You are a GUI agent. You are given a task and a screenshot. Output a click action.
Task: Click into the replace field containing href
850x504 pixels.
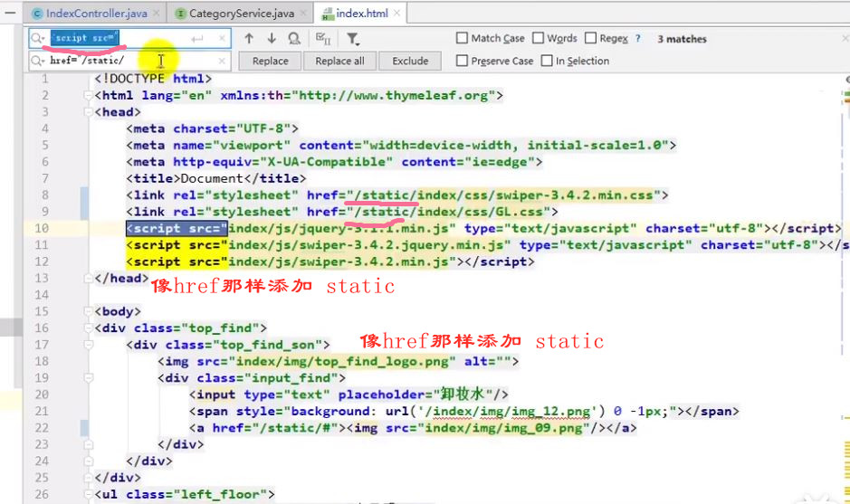tap(130, 61)
